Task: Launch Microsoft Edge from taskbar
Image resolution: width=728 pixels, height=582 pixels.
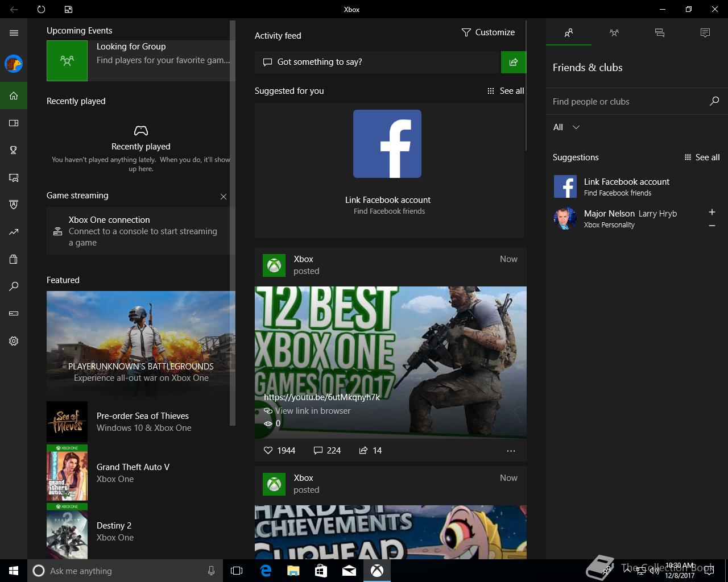Action: coord(266,571)
